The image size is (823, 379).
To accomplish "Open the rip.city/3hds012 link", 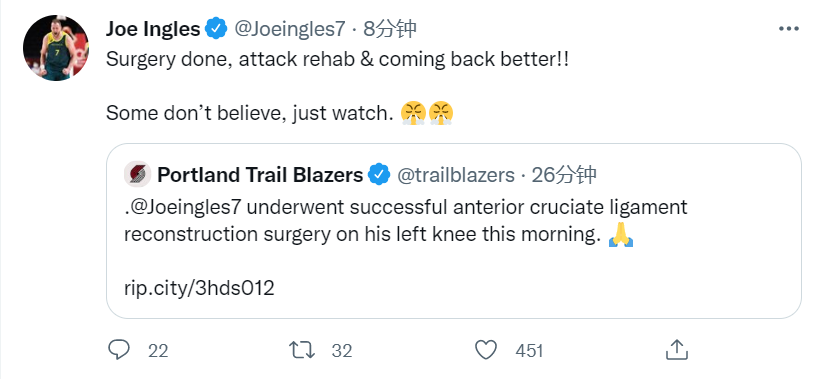I will (x=199, y=288).
